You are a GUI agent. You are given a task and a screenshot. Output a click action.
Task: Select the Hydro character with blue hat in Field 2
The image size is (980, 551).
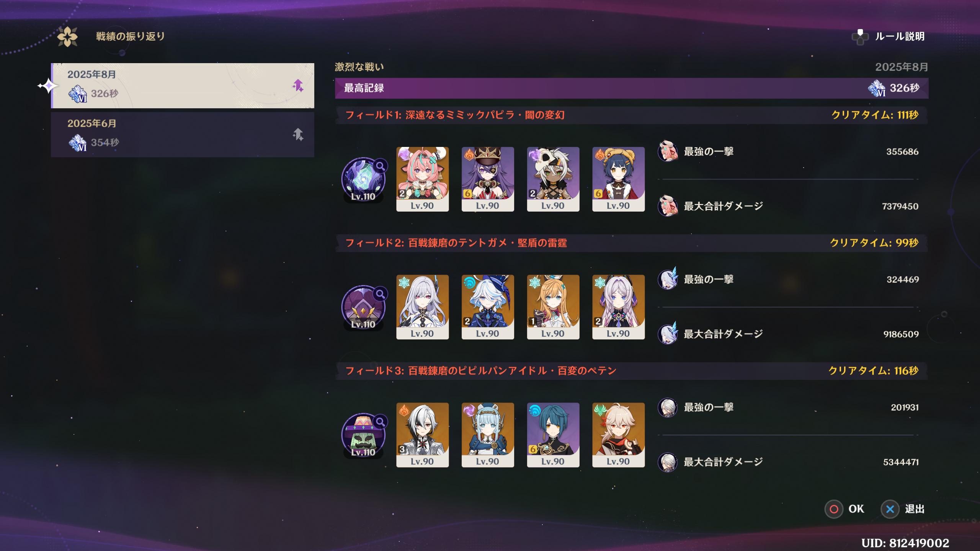pyautogui.click(x=488, y=307)
